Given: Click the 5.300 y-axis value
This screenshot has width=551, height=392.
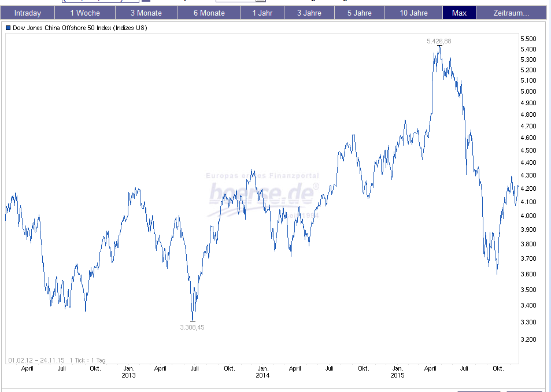Looking at the screenshot, I should coord(528,60).
